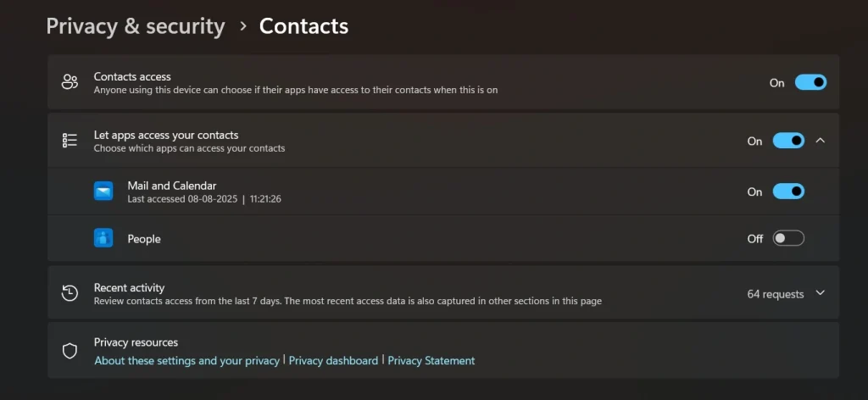Click the Contacts breadcrumb title
The width and height of the screenshot is (868, 400).
coord(303,26)
